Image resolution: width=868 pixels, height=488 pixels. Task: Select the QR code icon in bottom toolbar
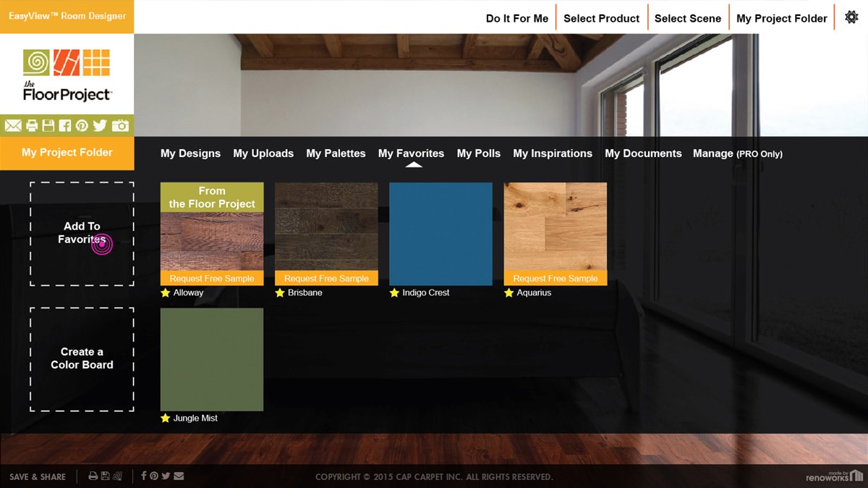coord(116,476)
